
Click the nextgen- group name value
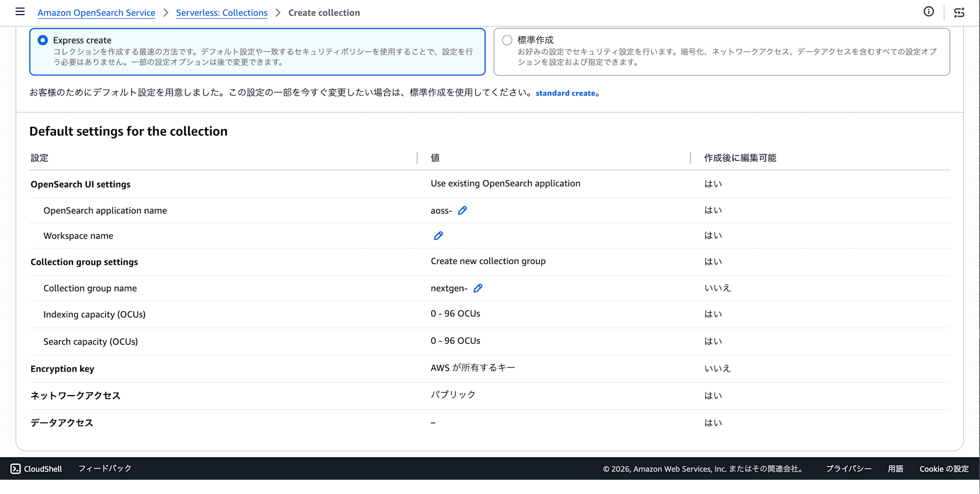pos(449,288)
